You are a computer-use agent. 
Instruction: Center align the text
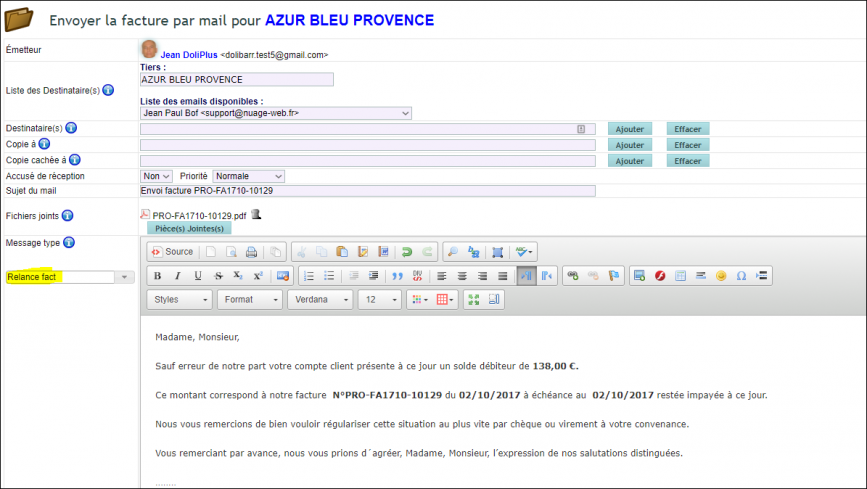coord(462,275)
